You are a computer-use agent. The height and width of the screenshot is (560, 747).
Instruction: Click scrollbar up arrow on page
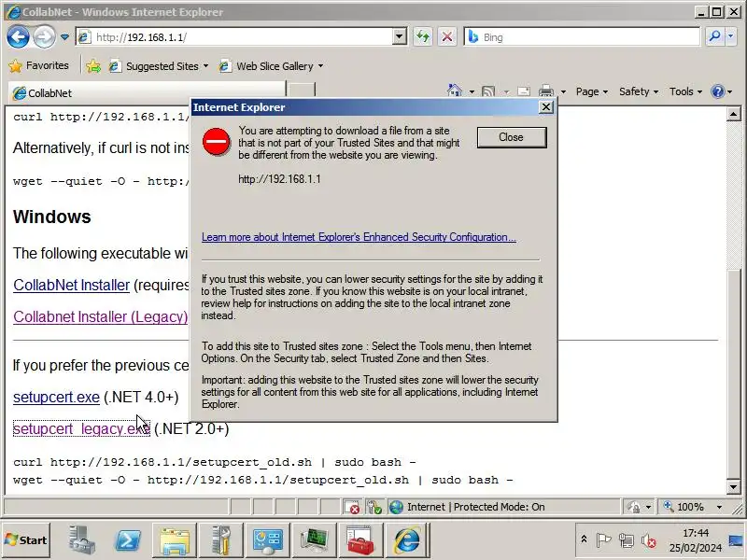pyautogui.click(x=733, y=114)
